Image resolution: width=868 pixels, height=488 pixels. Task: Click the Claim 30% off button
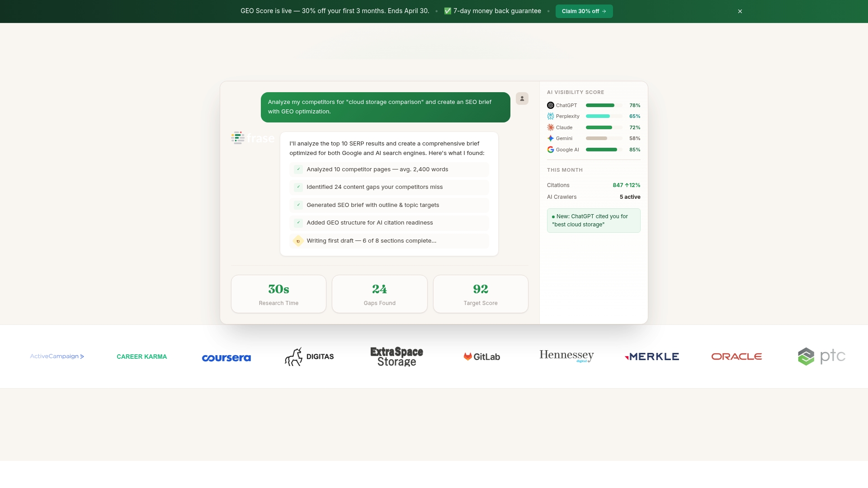tap(584, 11)
